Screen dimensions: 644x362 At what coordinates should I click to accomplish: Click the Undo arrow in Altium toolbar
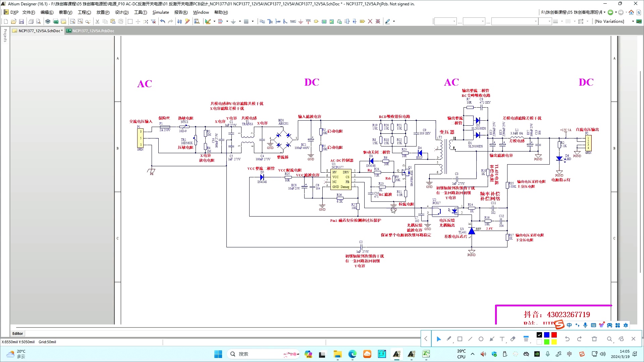pos(163,21)
